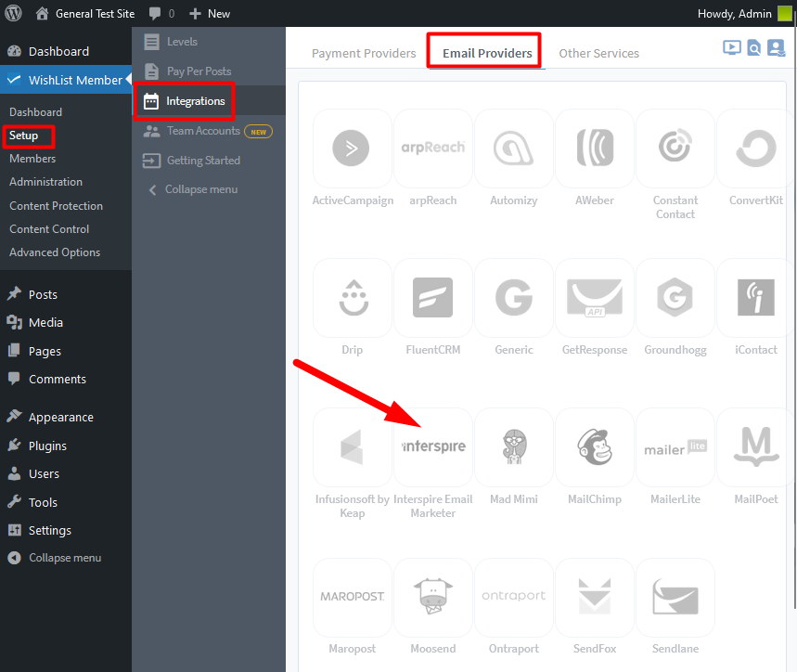Open the Drip integration
797x672 pixels.
click(x=353, y=298)
